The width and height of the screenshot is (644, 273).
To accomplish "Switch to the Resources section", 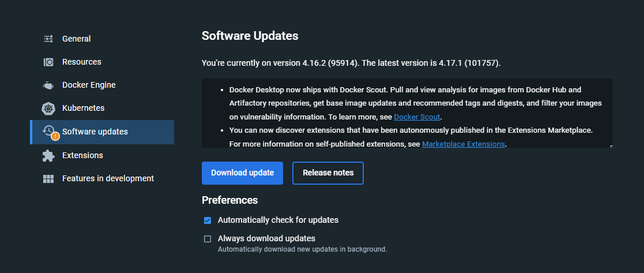I will click(x=82, y=62).
